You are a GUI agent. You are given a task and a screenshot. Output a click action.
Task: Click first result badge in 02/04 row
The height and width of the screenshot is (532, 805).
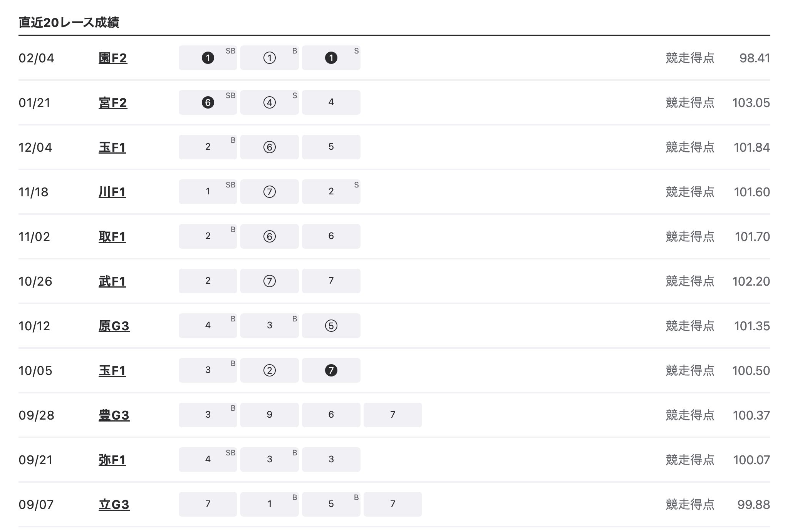208,58
